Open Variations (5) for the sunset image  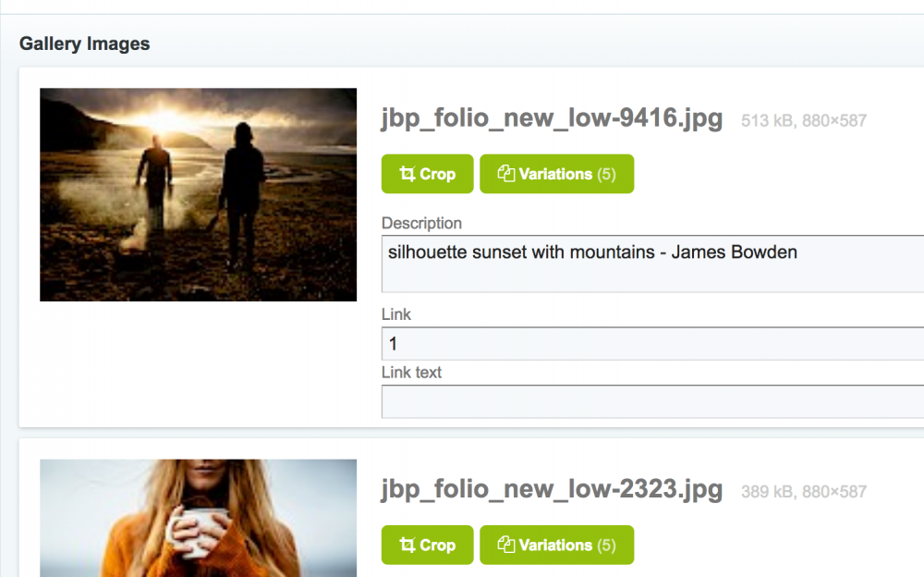tap(556, 174)
